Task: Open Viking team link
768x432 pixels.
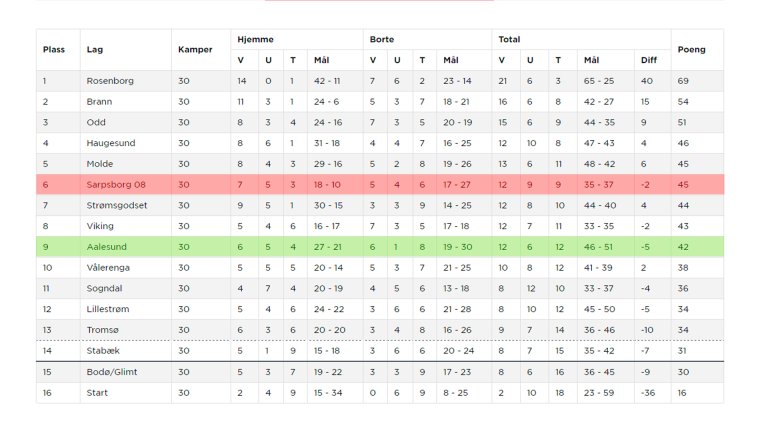Action: (100, 226)
